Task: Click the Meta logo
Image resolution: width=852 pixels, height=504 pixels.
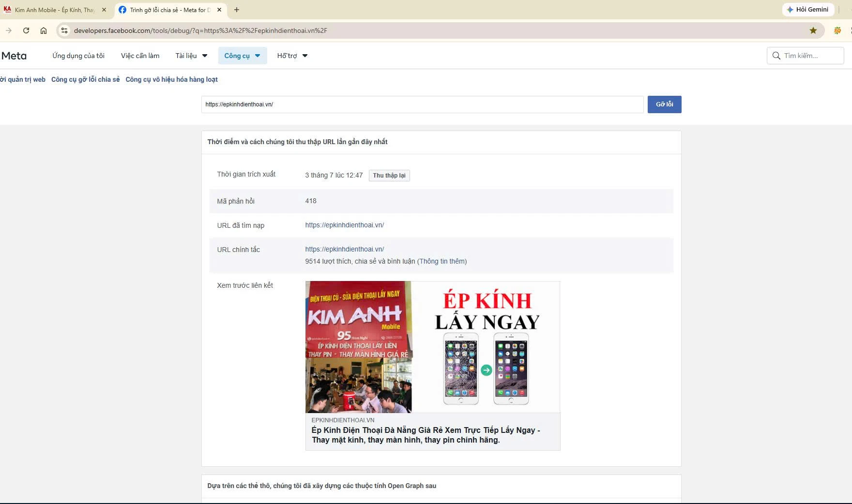Action: [x=14, y=56]
